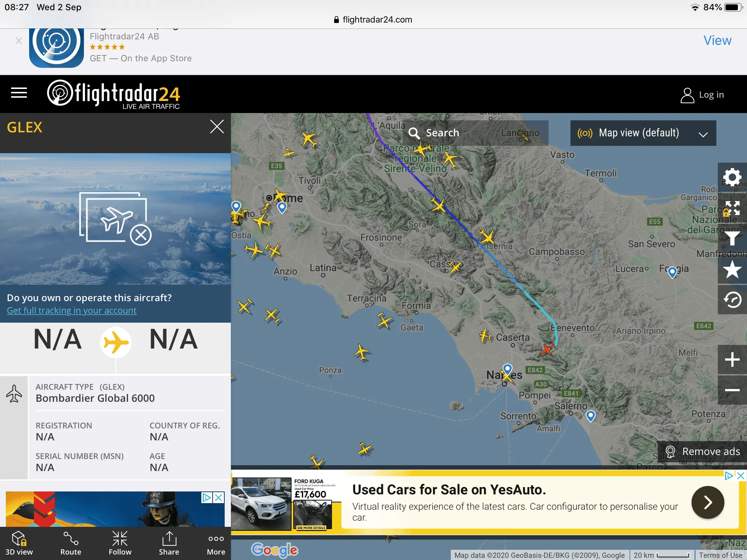Open flight playback history icon
The height and width of the screenshot is (560, 747).
(732, 300)
